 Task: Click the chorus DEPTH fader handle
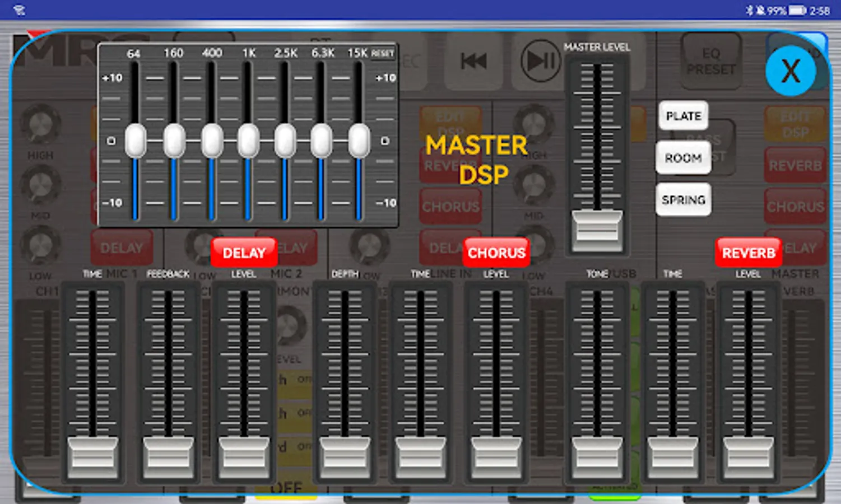tap(345, 456)
